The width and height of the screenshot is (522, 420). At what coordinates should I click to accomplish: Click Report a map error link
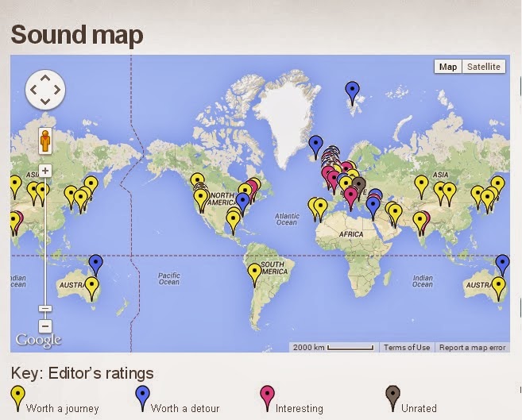point(473,348)
